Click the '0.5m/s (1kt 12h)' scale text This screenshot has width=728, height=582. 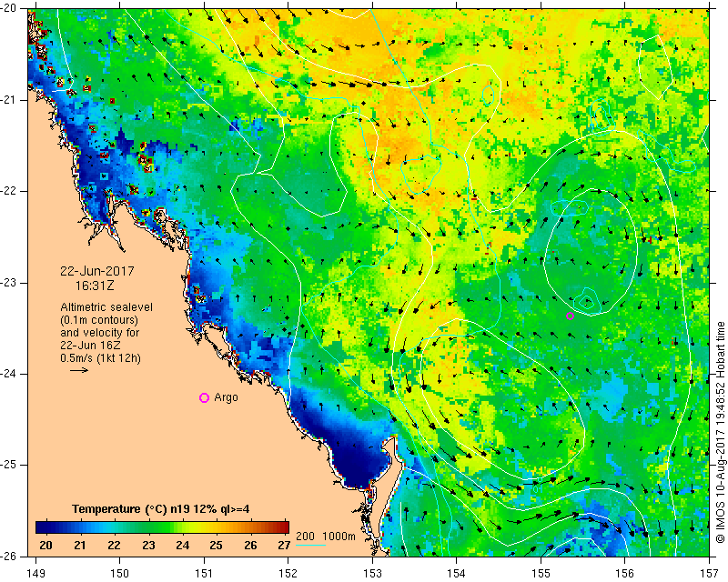100,358
